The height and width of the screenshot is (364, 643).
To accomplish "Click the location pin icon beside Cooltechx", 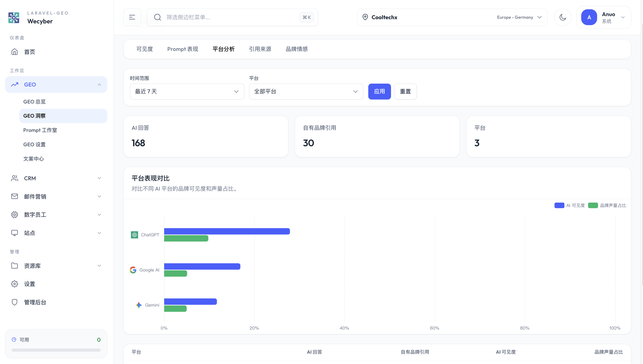I will [365, 17].
